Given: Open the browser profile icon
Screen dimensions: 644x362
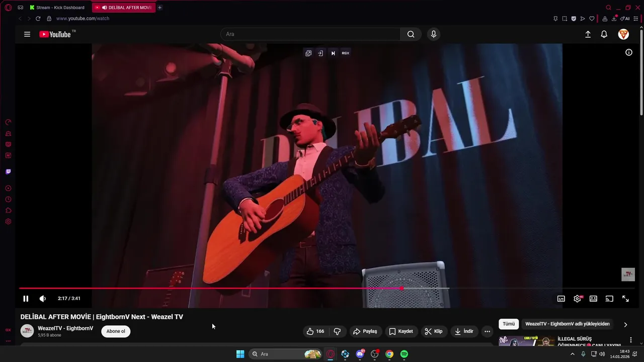Looking at the screenshot, I should (604, 19).
